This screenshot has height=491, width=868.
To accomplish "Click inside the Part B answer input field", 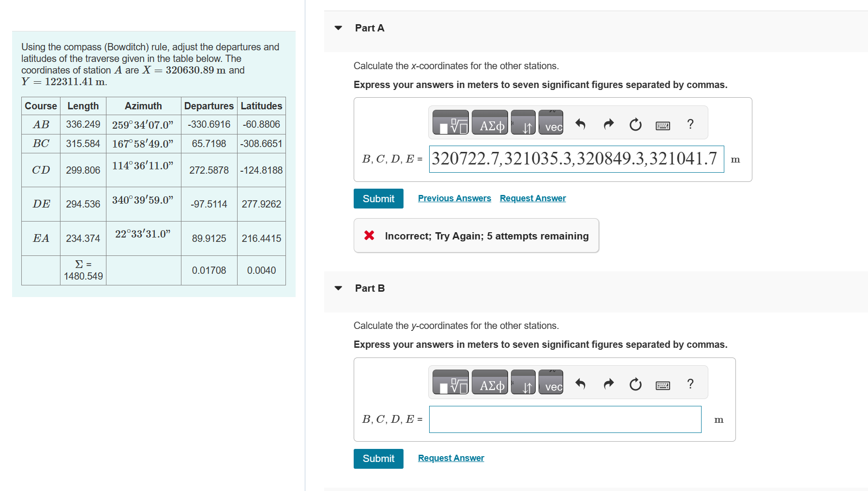I will point(564,419).
